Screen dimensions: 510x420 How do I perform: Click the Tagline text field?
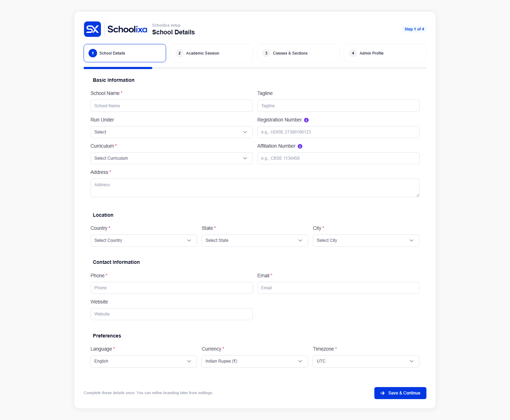pos(339,106)
